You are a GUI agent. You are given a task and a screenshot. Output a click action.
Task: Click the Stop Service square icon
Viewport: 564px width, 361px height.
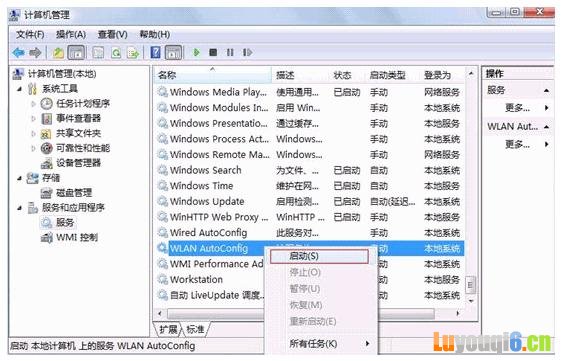(x=213, y=52)
